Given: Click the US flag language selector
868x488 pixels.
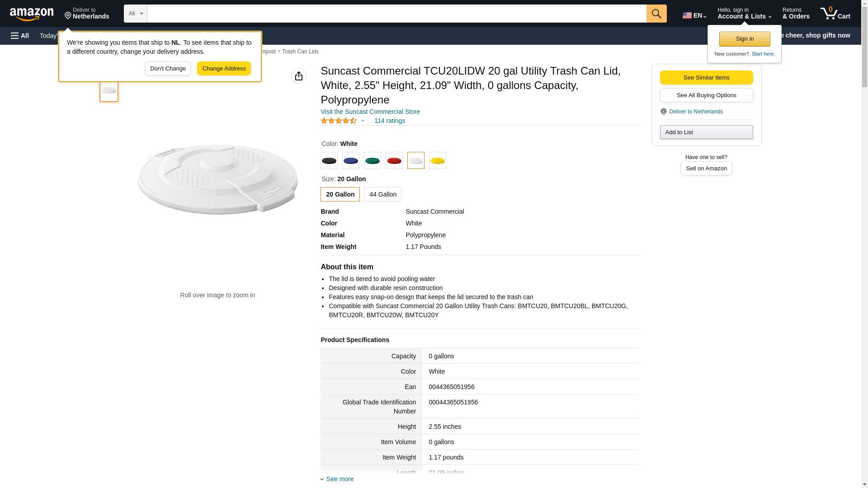Looking at the screenshot, I should pyautogui.click(x=694, y=15).
